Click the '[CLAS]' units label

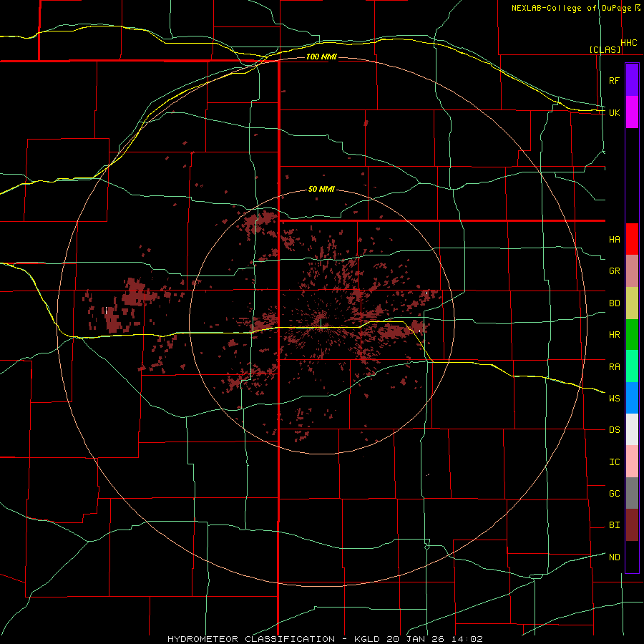(x=605, y=49)
